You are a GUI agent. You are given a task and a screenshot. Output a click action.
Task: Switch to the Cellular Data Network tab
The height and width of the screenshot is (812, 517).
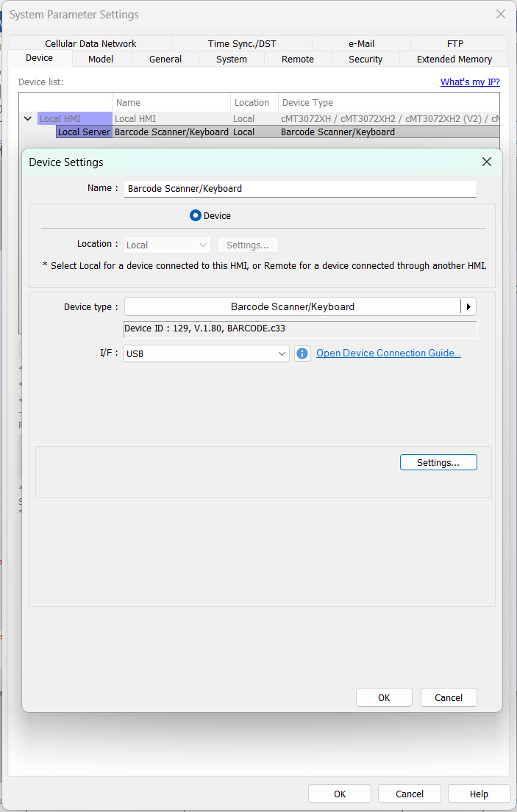(90, 44)
